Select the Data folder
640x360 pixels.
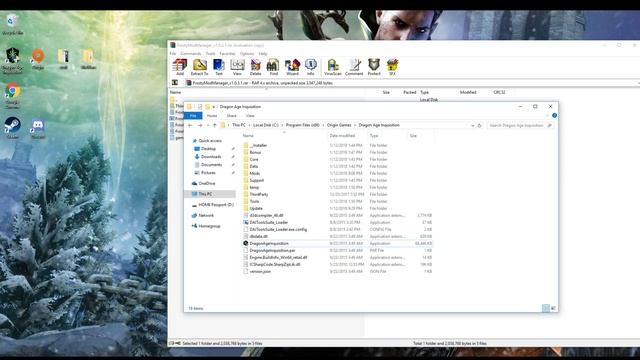click(254, 167)
